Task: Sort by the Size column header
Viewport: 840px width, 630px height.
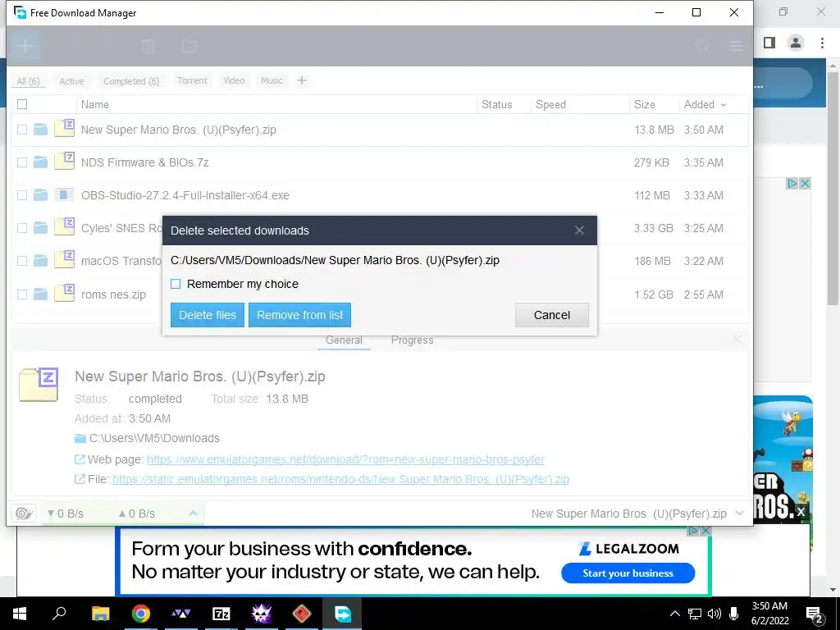Action: [x=645, y=104]
